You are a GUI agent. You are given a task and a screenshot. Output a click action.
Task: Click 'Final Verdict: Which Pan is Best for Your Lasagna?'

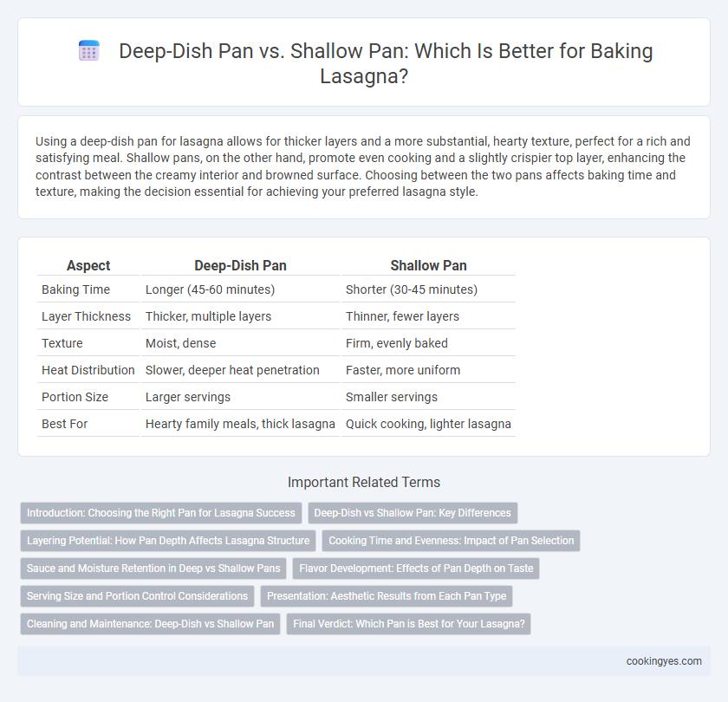[408, 624]
